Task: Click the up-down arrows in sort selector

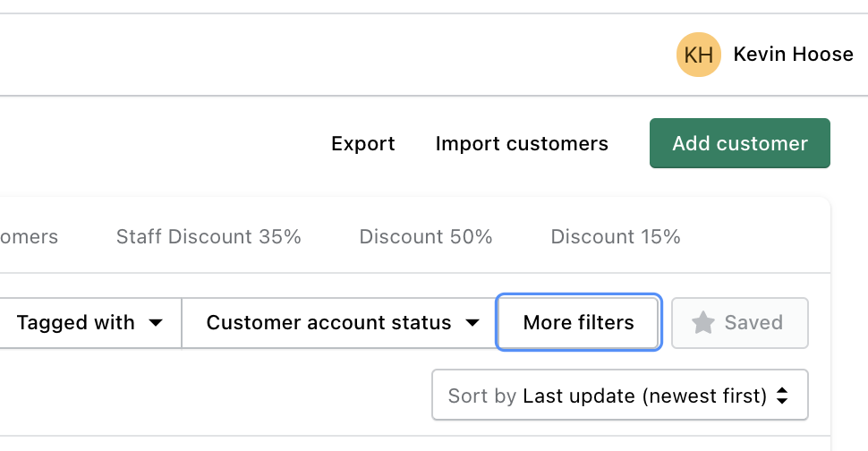Action: 782,396
